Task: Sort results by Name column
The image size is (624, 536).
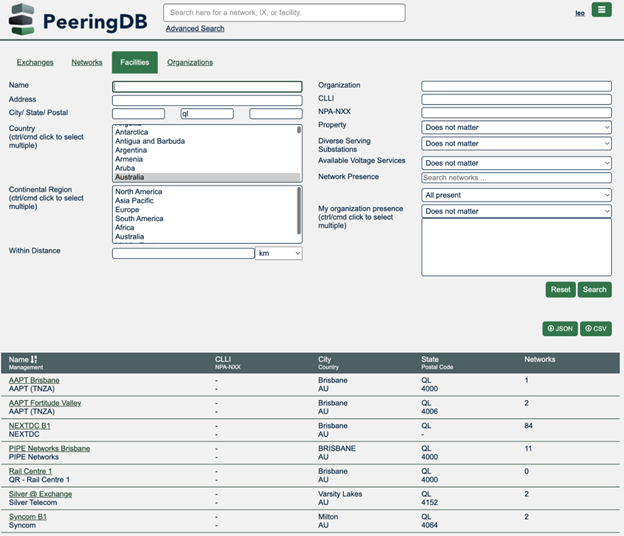Action: tap(23, 359)
